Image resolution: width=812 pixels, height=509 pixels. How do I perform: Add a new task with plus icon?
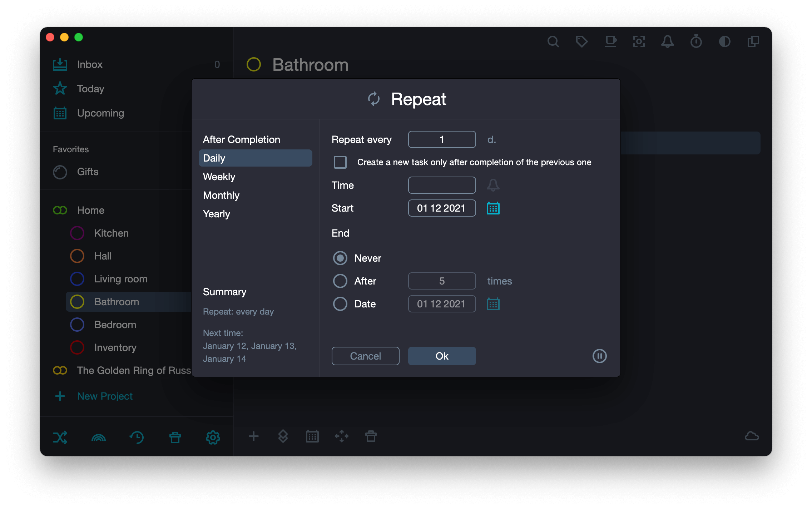[254, 436]
